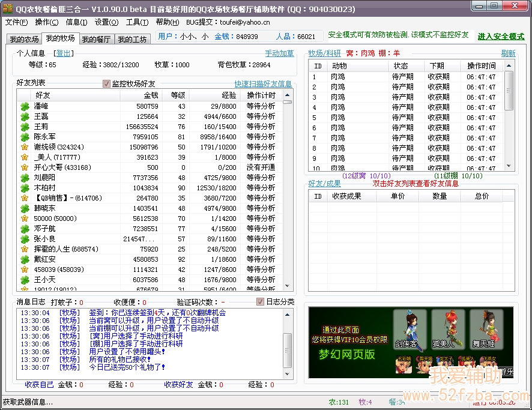
Task: Click the 刷新 link above the animal list
Action: [x=508, y=53]
